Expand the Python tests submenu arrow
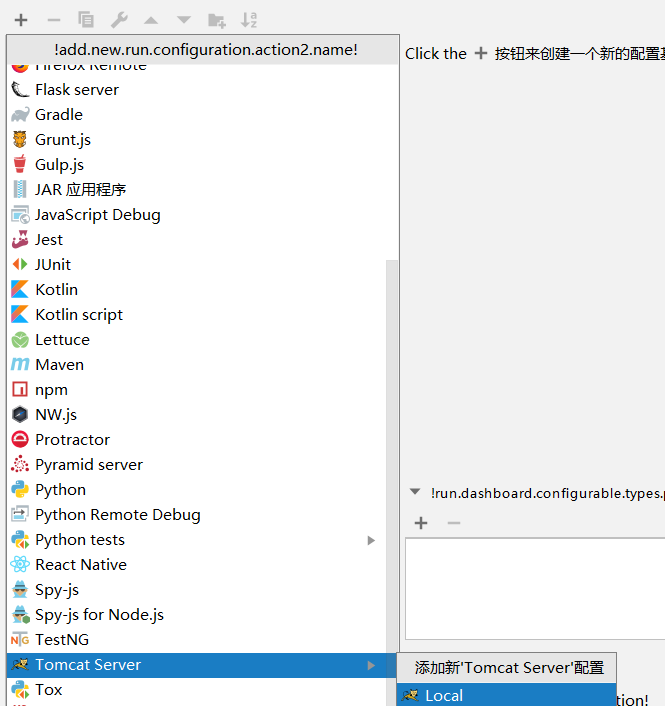The width and height of the screenshot is (665, 706). 371,540
